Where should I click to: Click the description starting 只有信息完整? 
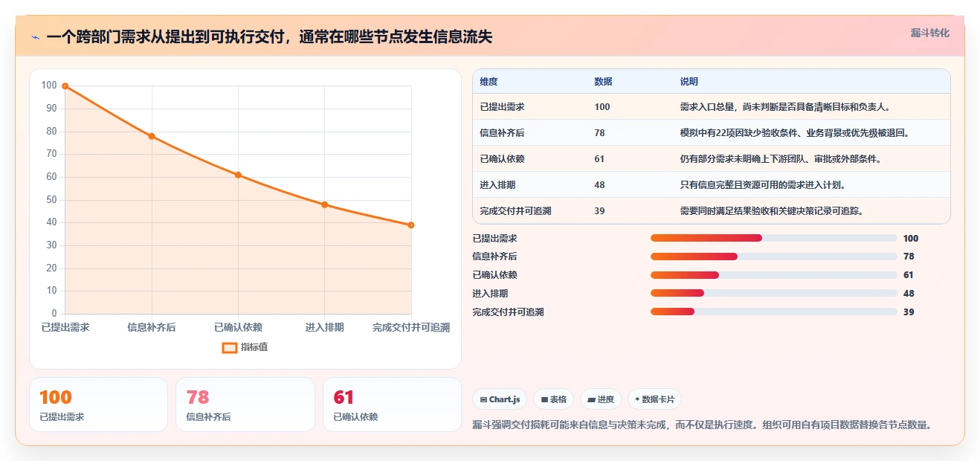click(763, 185)
